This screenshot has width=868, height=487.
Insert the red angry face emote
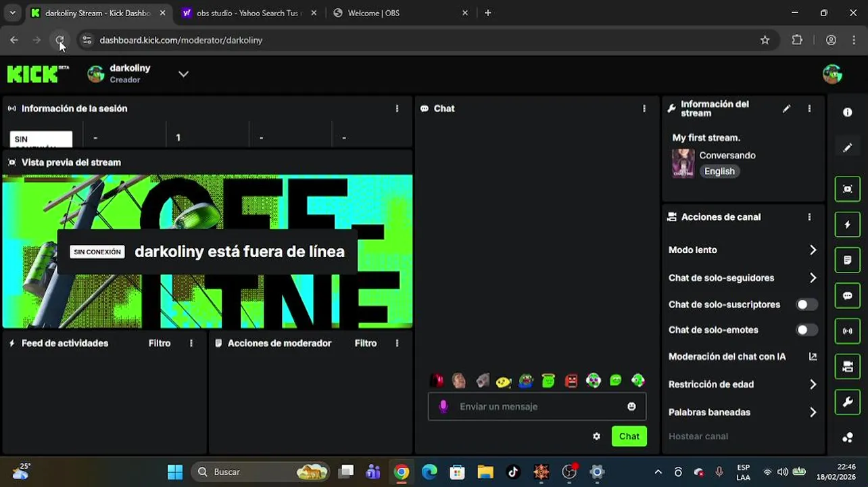pos(571,381)
